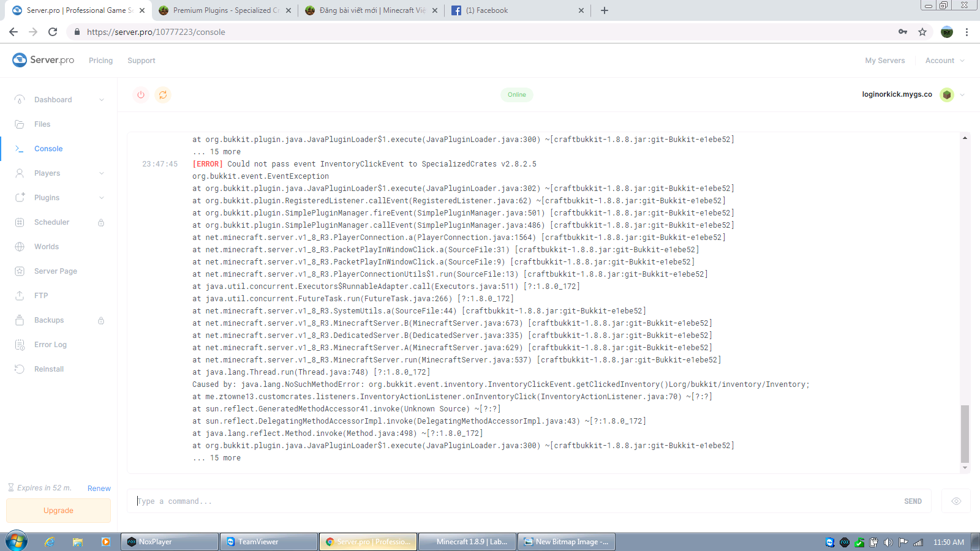
Task: Open the Error Log link in sidebar
Action: click(50, 345)
